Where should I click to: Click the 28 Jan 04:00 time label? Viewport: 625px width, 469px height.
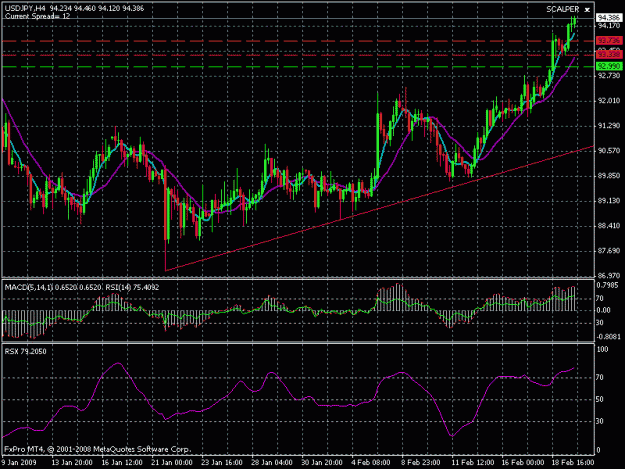click(272, 463)
